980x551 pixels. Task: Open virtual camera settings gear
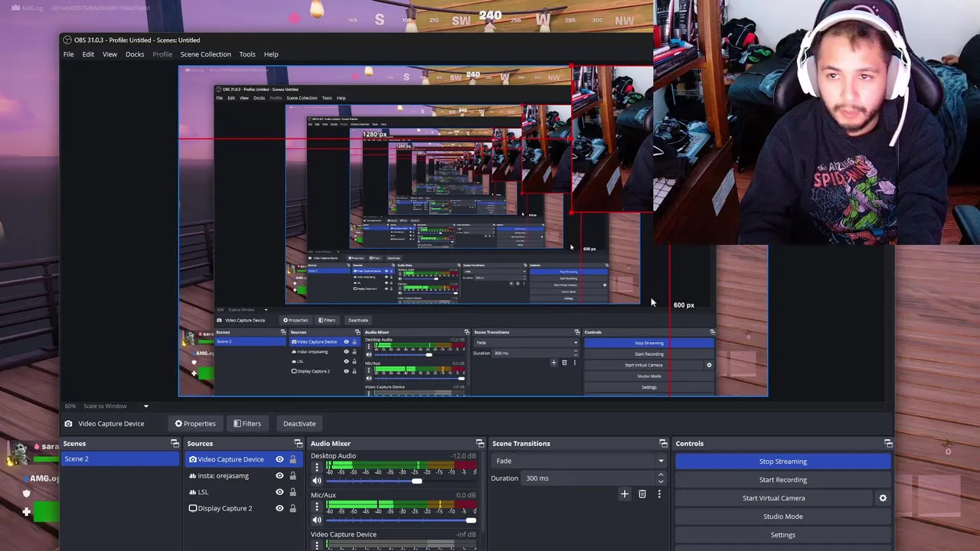point(883,498)
